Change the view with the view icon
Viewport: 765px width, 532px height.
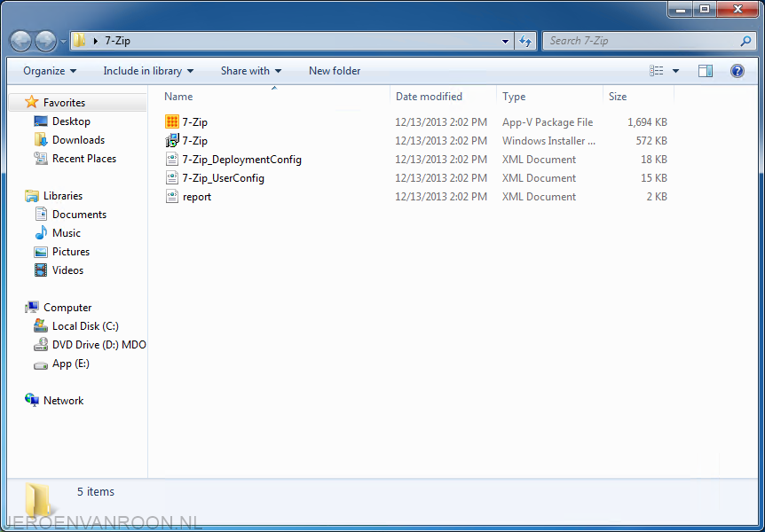(x=656, y=71)
